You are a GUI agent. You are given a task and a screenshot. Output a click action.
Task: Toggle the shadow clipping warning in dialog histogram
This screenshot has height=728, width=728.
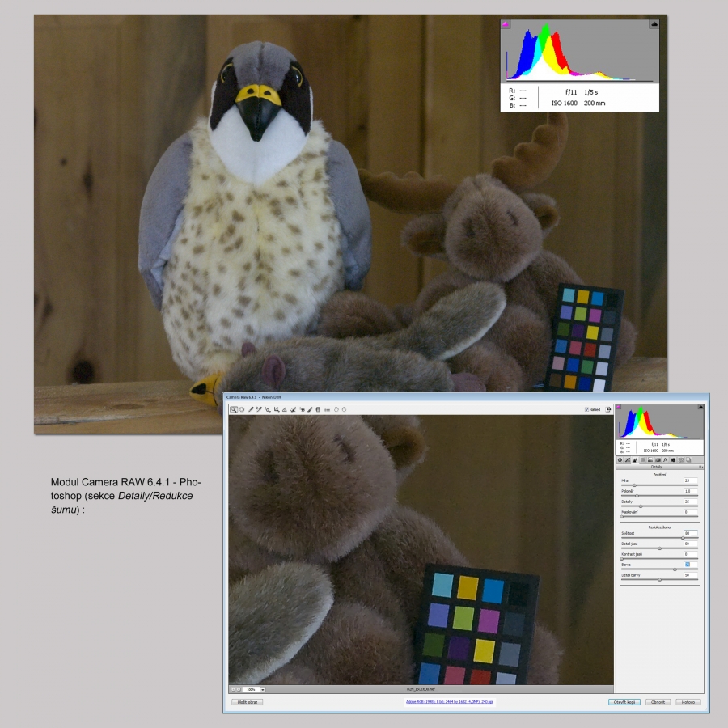click(619, 407)
